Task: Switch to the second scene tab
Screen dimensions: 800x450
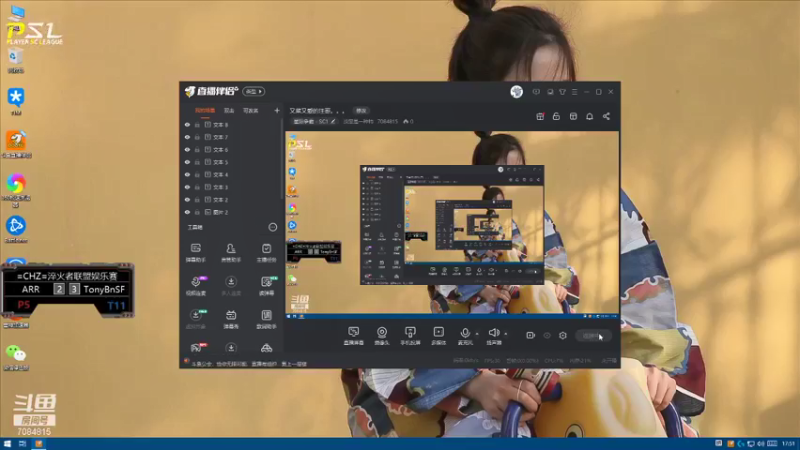Action: coord(229,110)
